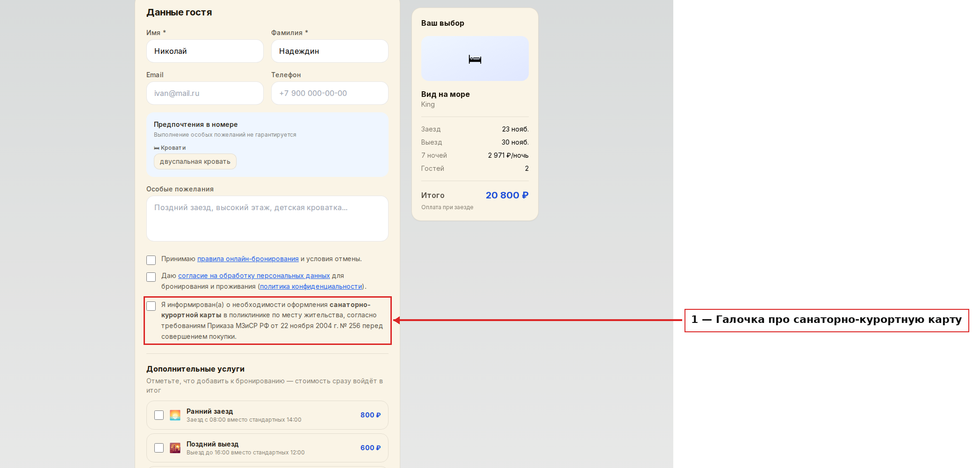Enable the Поздний выезд add-on checkbox
Image resolution: width=980 pixels, height=468 pixels.
pyautogui.click(x=159, y=448)
